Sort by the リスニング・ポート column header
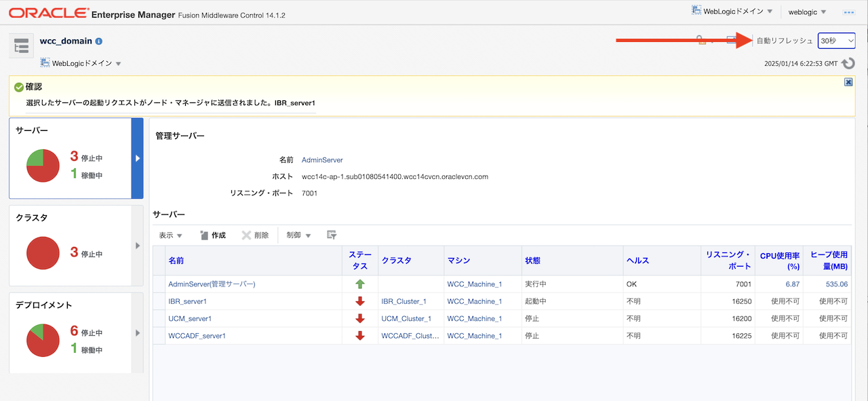Viewport: 868px width, 401px height. coord(728,261)
